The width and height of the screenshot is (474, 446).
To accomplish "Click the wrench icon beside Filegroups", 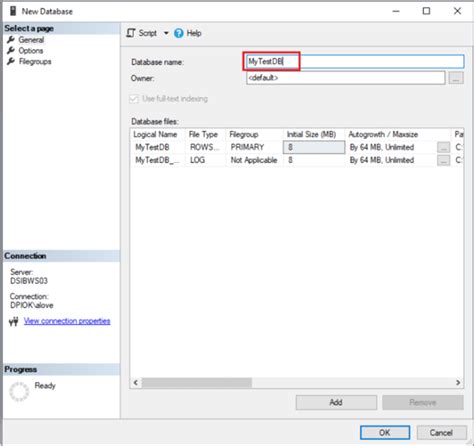I will (11, 61).
